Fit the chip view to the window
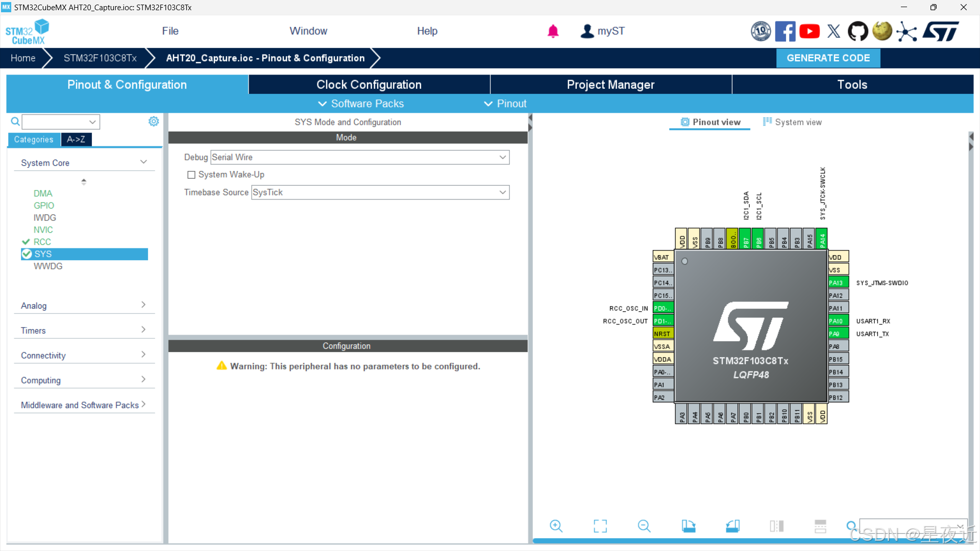Image resolution: width=980 pixels, height=551 pixels. click(x=600, y=526)
